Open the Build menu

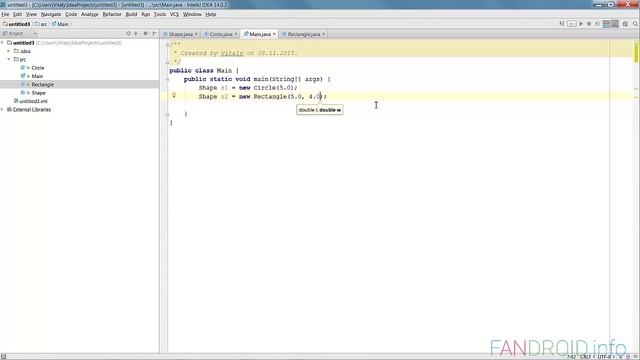[131, 14]
